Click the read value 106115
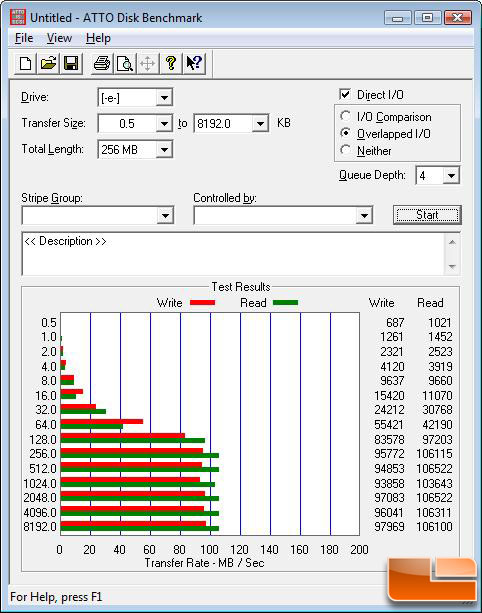This screenshot has width=482, height=613. (x=434, y=454)
